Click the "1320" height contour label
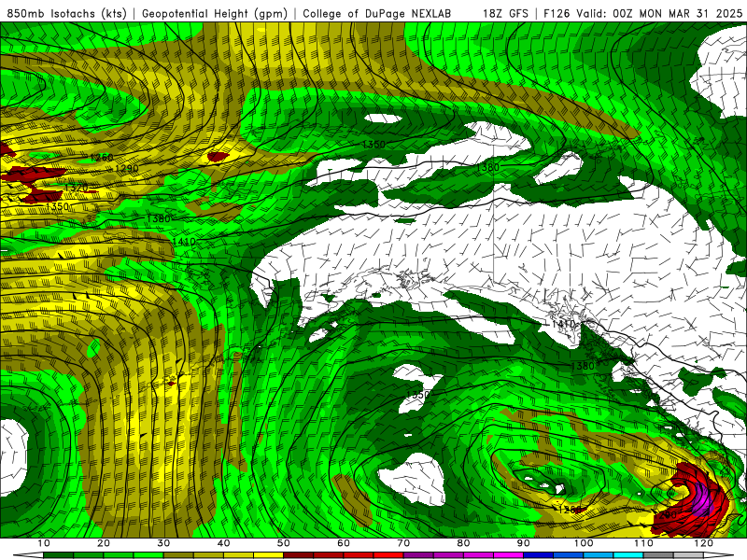The width and height of the screenshot is (747, 560). (77, 188)
